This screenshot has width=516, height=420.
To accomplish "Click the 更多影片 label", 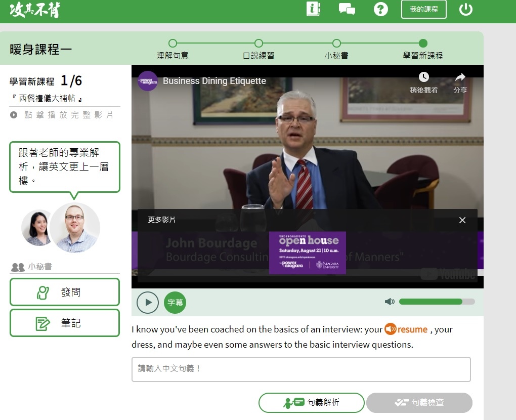I will tap(161, 220).
